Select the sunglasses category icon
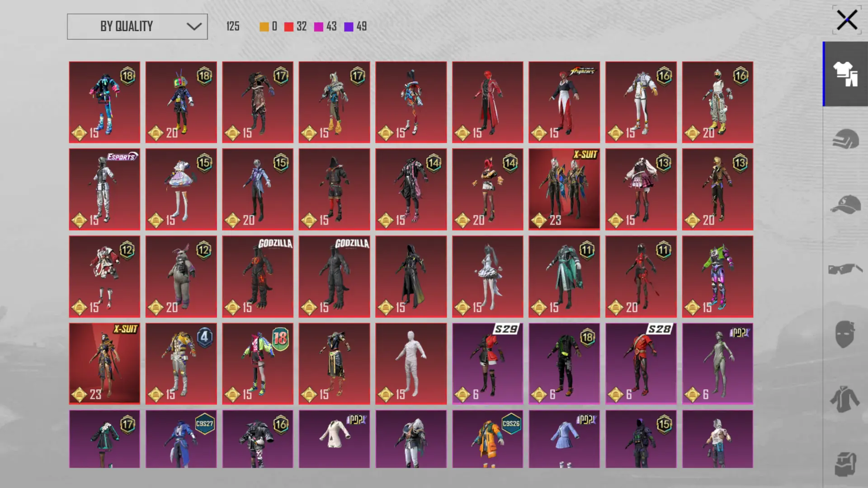The image size is (868, 488). tap(845, 269)
